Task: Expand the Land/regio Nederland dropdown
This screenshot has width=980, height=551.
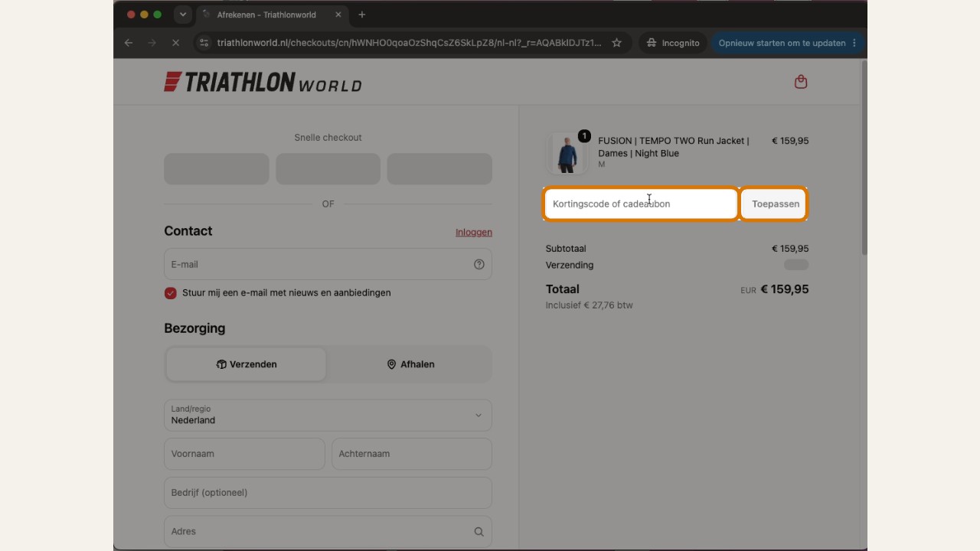Action: click(x=328, y=415)
